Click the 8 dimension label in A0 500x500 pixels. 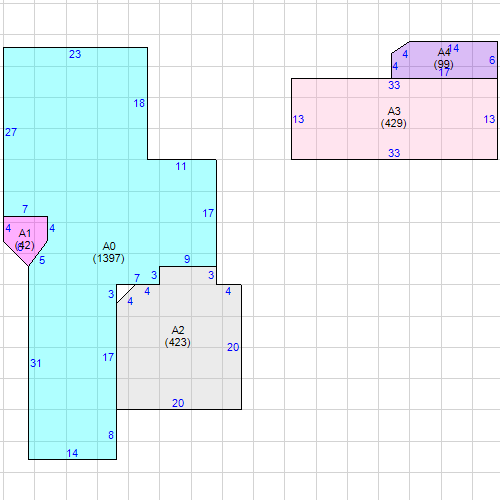point(111,435)
